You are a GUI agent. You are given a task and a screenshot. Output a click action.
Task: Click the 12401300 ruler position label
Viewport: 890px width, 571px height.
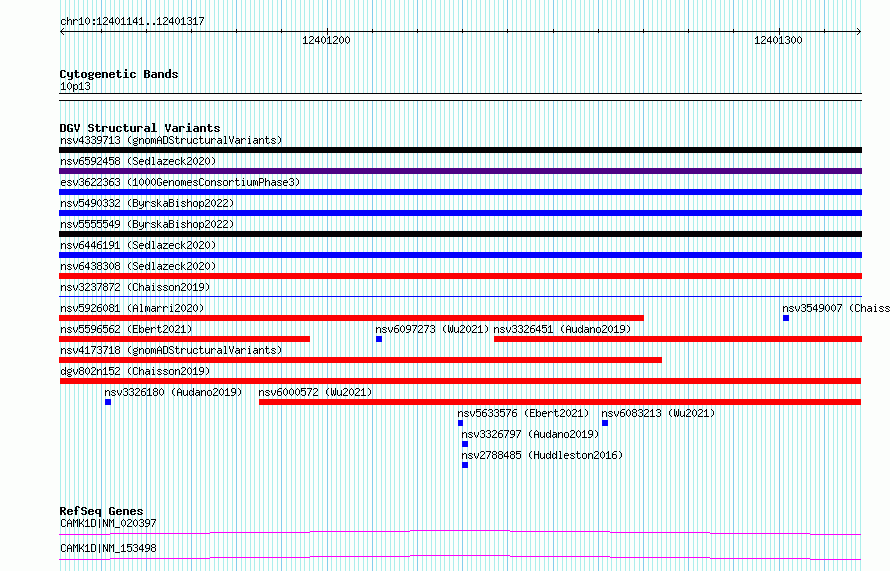pos(778,40)
